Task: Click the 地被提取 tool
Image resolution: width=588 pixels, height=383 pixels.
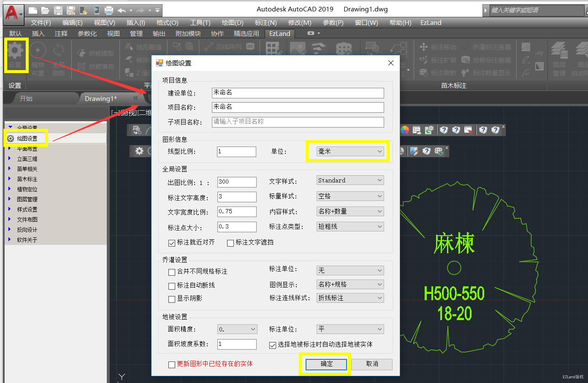Action: [96, 54]
